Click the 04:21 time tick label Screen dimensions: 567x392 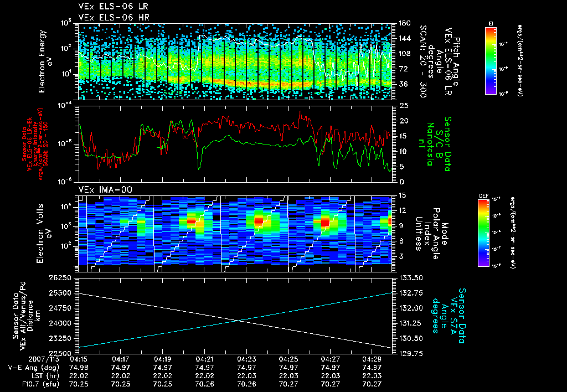tap(204, 360)
